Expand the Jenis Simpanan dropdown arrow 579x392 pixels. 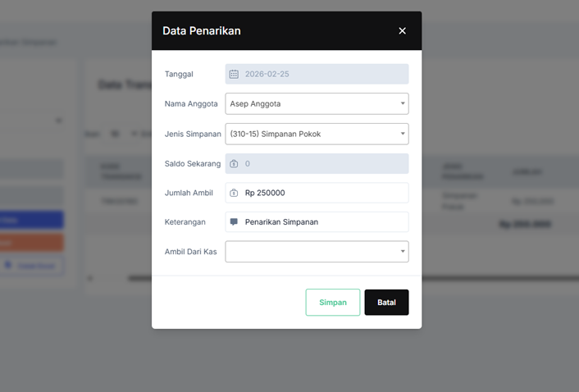point(403,134)
